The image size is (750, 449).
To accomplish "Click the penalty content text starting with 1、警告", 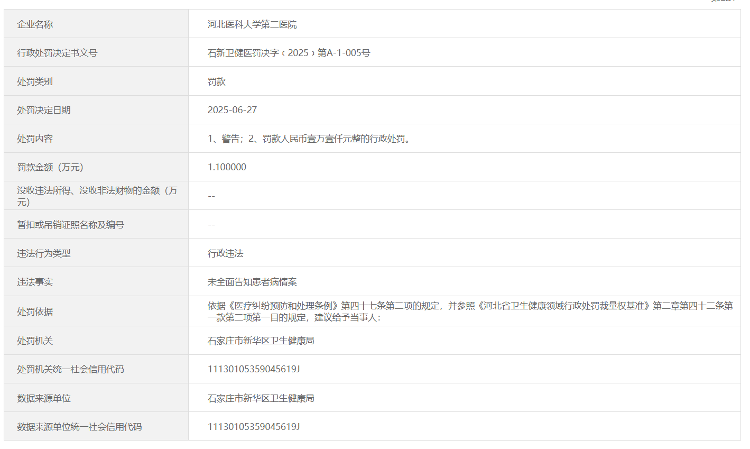I will point(309,138).
